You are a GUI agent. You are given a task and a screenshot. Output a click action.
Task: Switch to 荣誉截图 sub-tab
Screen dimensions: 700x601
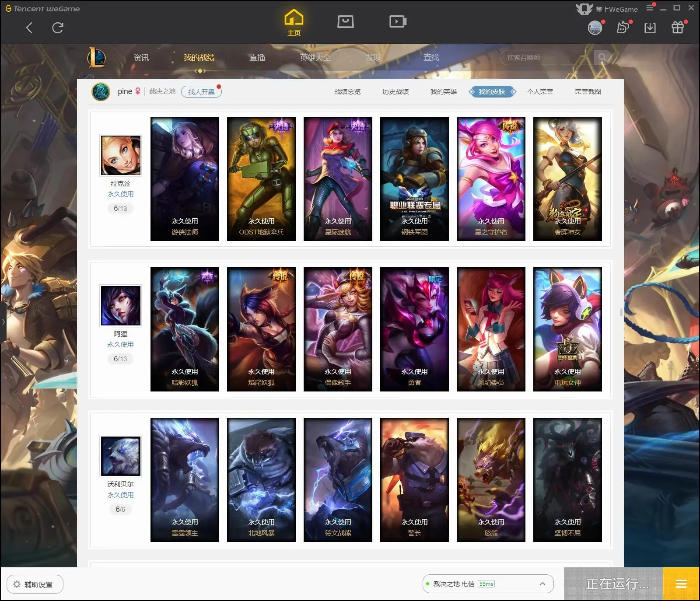588,91
